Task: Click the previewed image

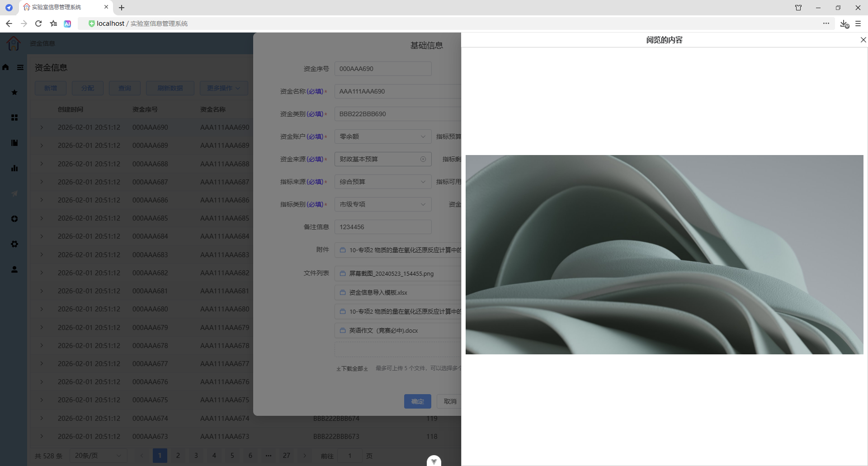Action: coord(664,254)
